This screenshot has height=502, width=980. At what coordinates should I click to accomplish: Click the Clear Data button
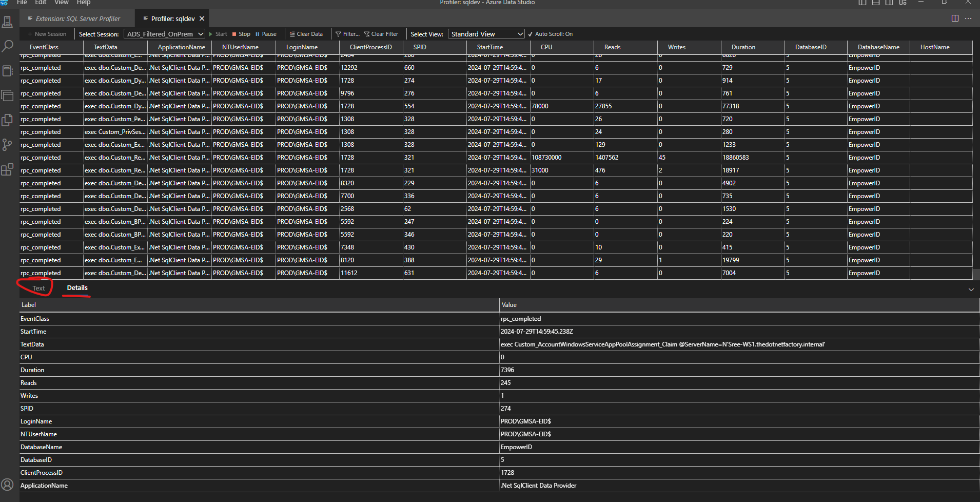306,34
